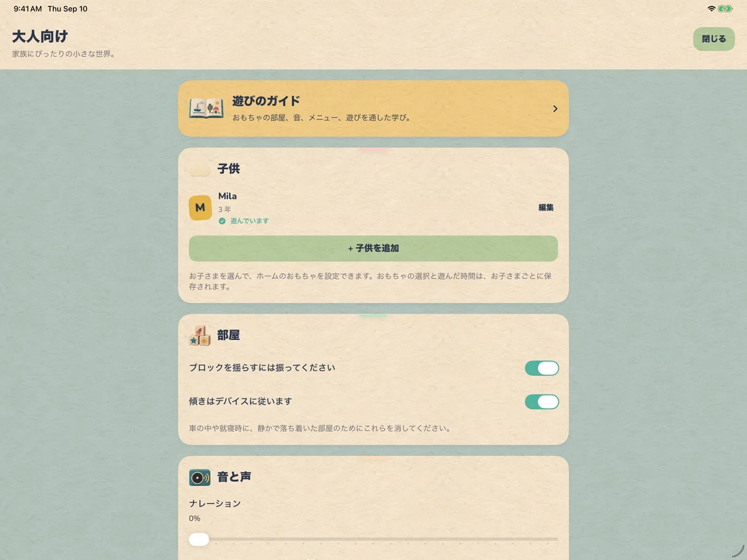
Task: Click the 子供 section heading
Action: coord(229,169)
